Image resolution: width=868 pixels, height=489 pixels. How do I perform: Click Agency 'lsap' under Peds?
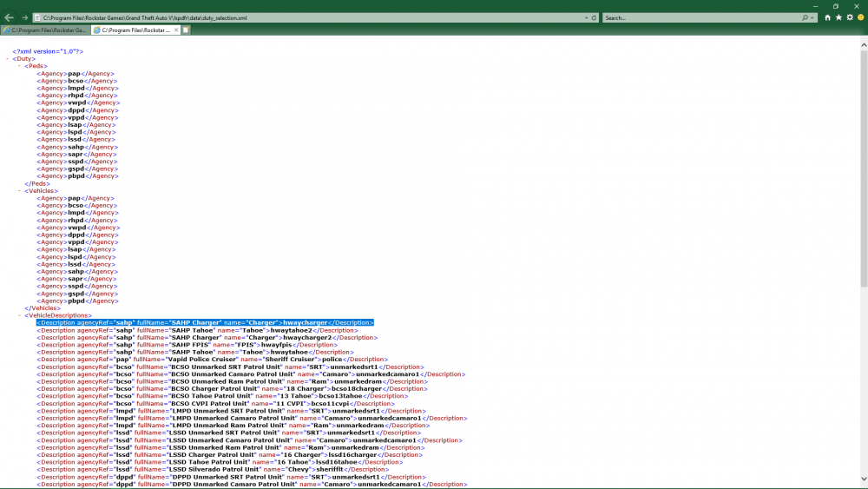[76, 124]
